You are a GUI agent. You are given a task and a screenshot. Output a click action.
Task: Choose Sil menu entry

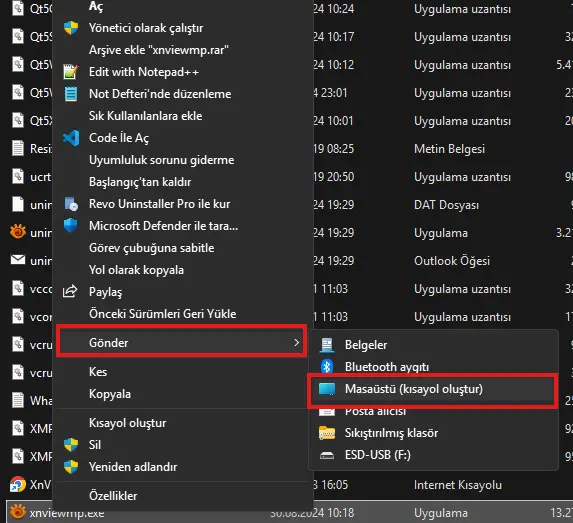point(95,445)
